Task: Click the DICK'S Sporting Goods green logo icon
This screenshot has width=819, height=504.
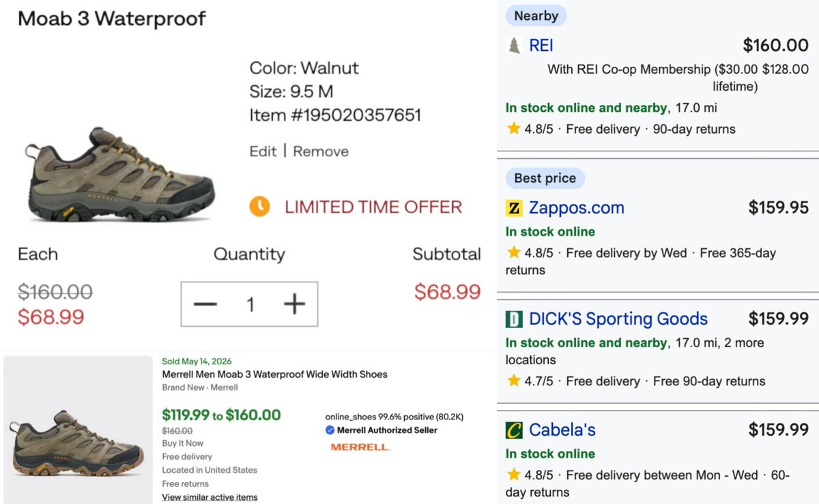Action: (514, 319)
